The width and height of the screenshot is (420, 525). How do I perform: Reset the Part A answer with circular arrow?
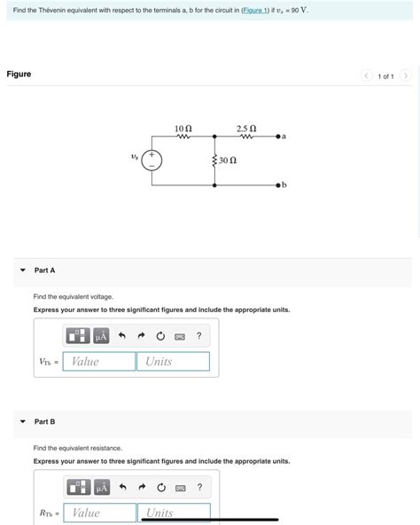(160, 336)
